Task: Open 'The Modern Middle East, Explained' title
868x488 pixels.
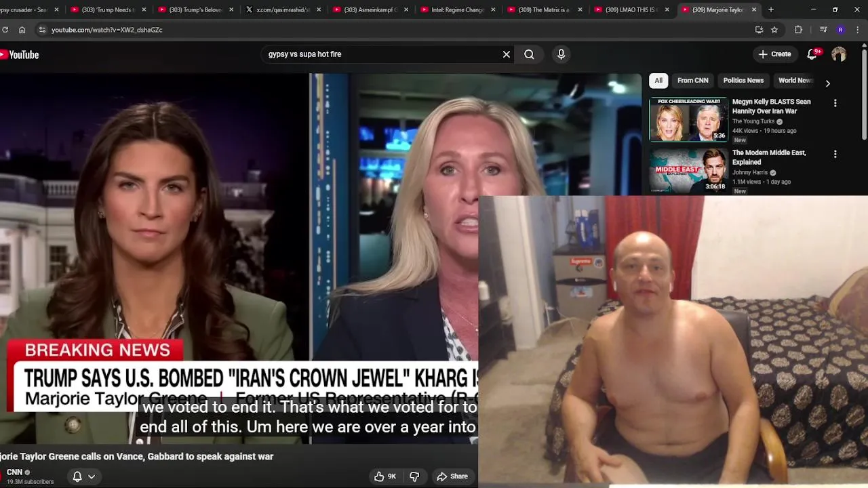Action: pos(769,157)
